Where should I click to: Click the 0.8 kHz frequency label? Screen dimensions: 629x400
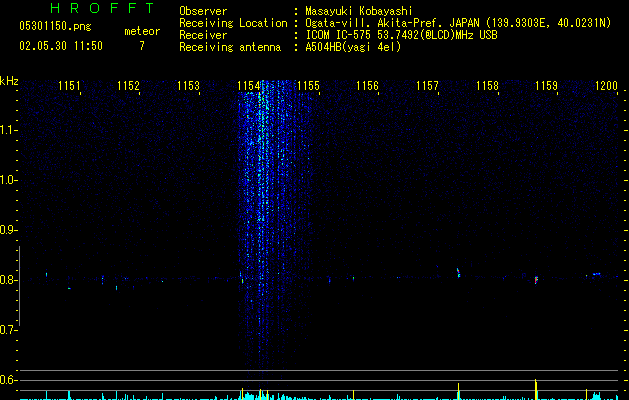click(8, 280)
